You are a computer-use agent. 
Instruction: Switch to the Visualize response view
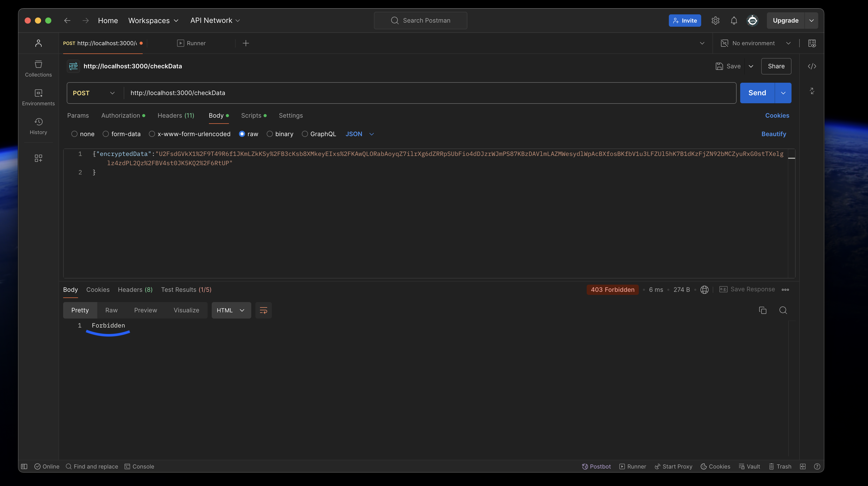tap(186, 310)
